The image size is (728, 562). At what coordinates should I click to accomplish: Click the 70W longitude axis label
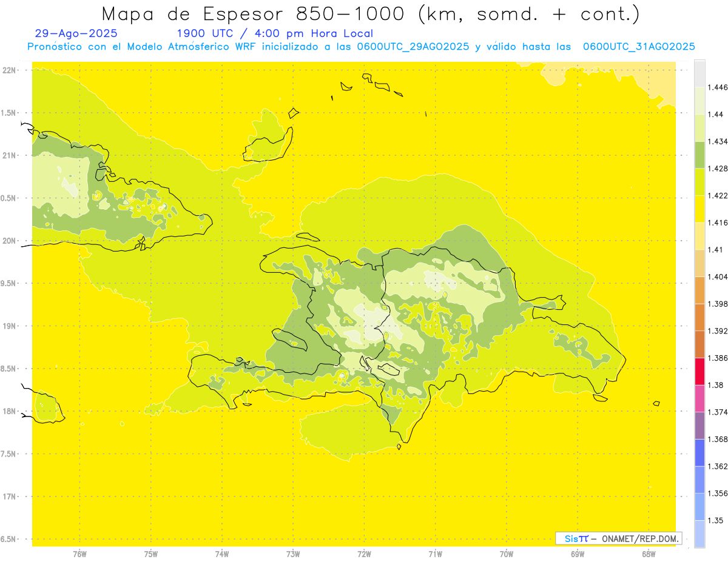(x=507, y=554)
